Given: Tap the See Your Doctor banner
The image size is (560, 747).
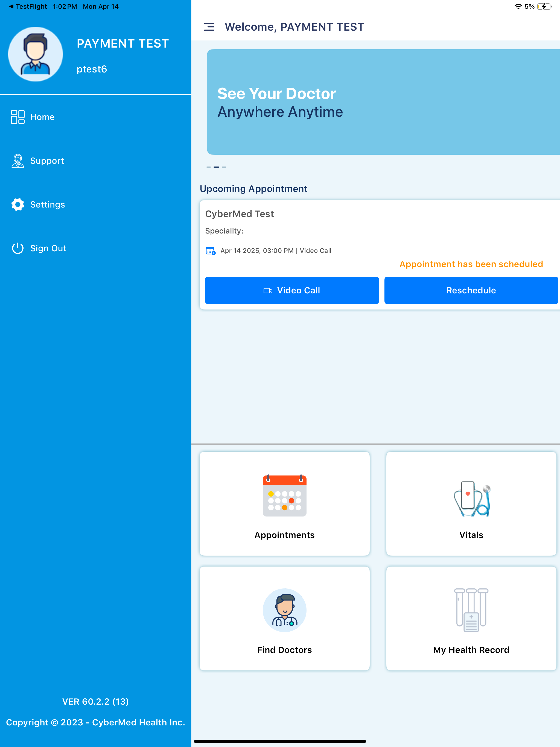Looking at the screenshot, I should 383,102.
